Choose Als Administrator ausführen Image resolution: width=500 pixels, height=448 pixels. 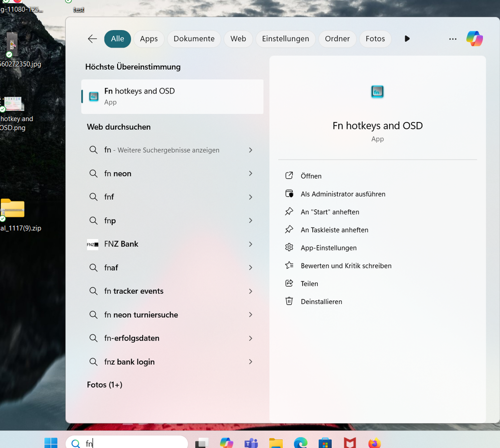(x=343, y=194)
